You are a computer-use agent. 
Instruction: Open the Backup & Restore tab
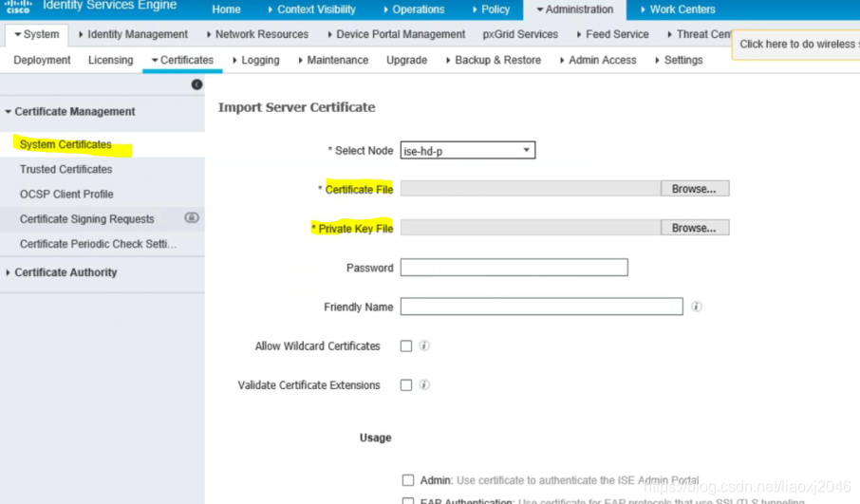(x=494, y=60)
